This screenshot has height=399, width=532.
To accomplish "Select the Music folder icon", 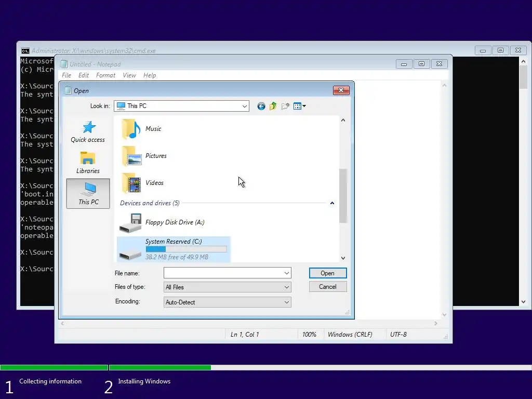I will pyautogui.click(x=131, y=129).
